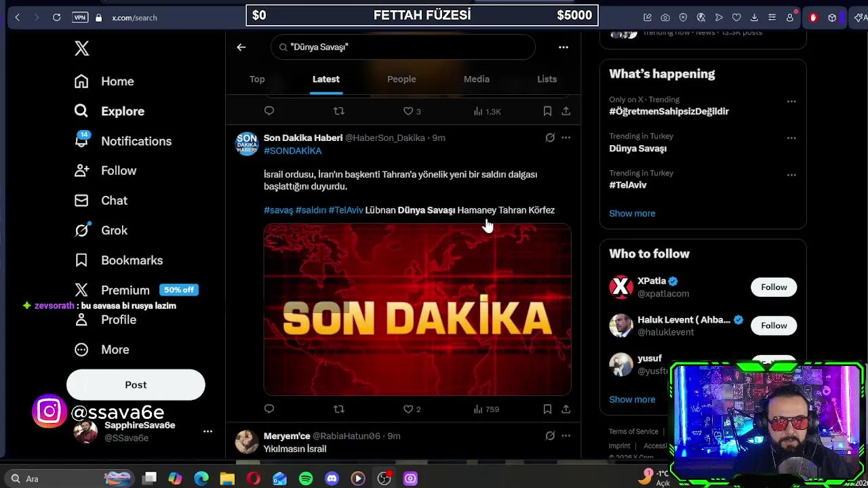Open more options for #ÖğretmenSahipsizDeğildir trend

pyautogui.click(x=791, y=101)
